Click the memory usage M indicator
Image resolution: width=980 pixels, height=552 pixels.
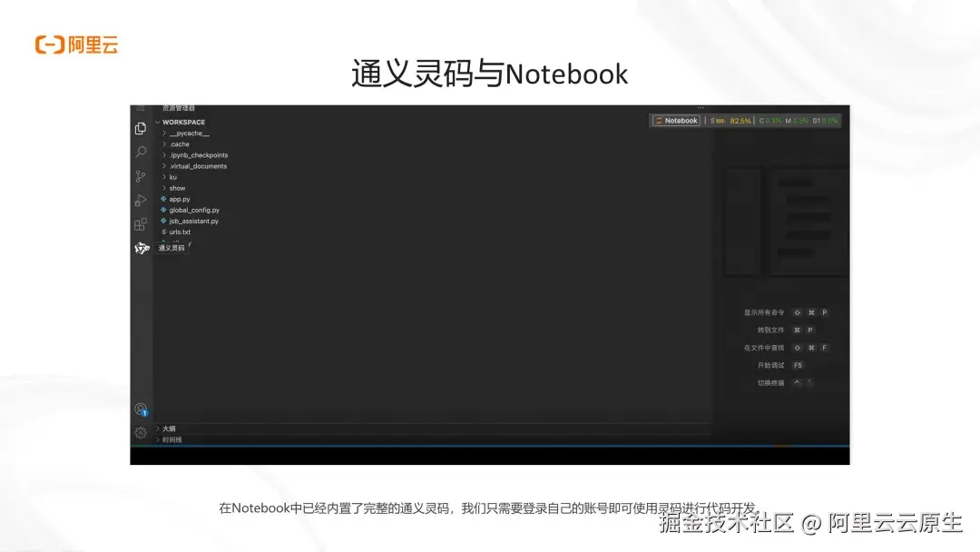pos(797,121)
